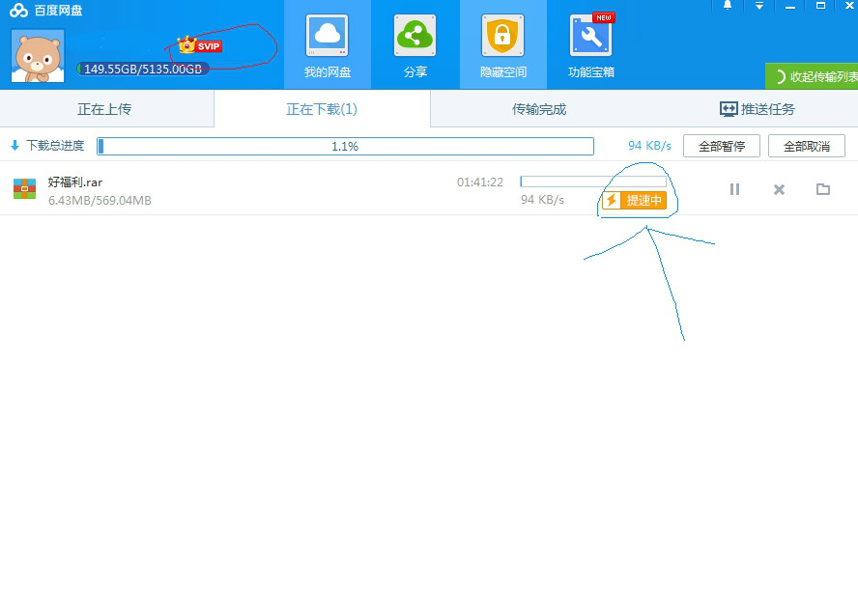Image resolution: width=858 pixels, height=616 pixels.
Task: Maximize the 百度网盘 window
Action: tap(820, 6)
